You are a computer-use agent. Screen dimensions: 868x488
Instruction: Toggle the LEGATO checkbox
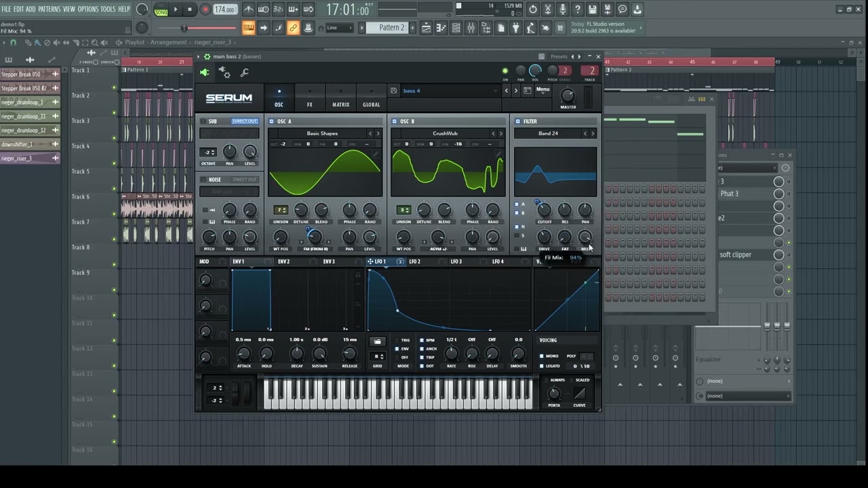pos(541,366)
